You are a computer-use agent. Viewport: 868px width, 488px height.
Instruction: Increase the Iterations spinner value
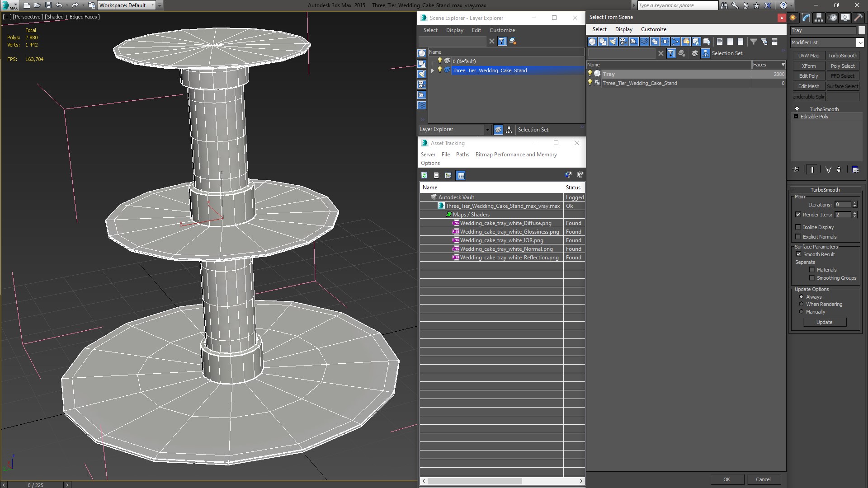coord(854,203)
